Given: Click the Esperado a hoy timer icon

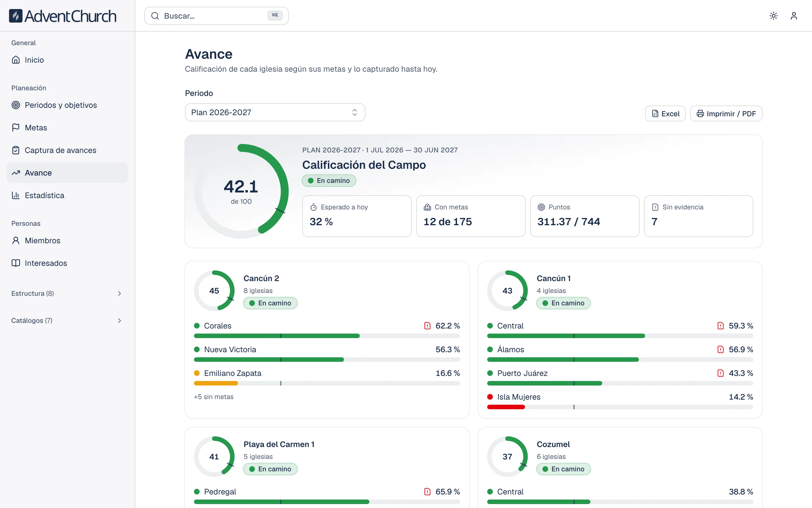Looking at the screenshot, I should [314, 207].
